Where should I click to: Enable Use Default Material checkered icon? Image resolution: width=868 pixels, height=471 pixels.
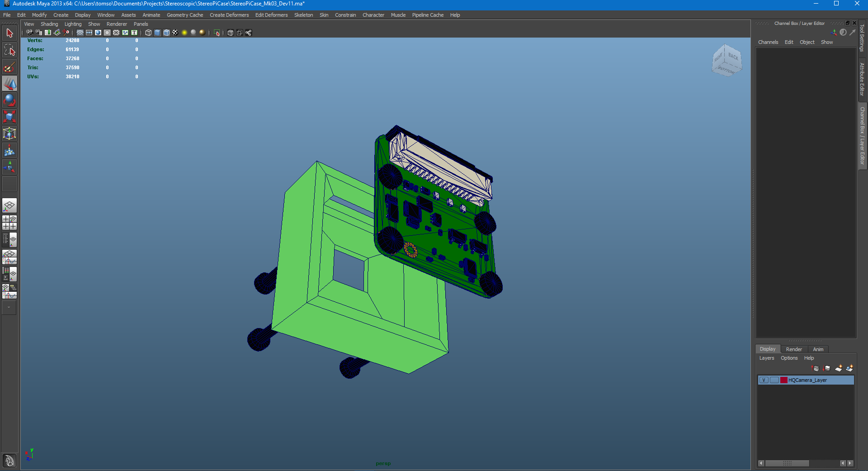coord(175,33)
